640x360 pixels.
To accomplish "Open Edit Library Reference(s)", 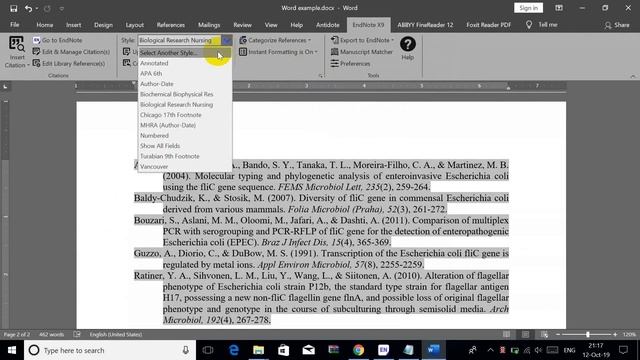I will click(69, 64).
